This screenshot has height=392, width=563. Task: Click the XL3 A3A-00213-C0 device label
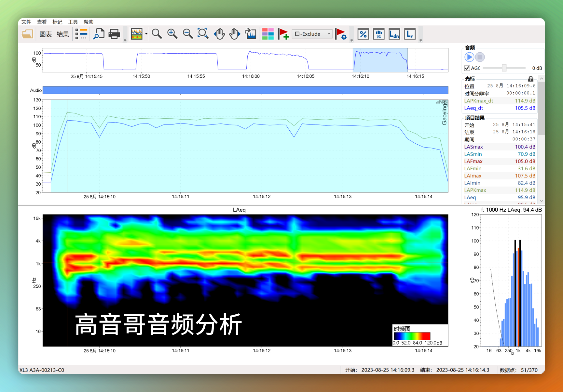point(42,370)
